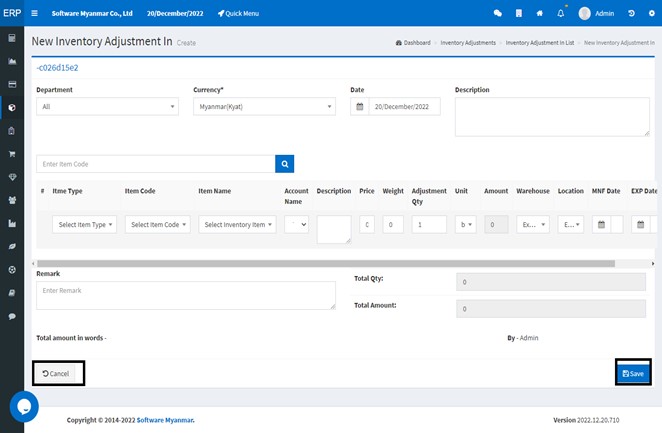Screen dimensions: 662x433
Task: Click scrollbar left arrow of item table
Action: click(33, 263)
